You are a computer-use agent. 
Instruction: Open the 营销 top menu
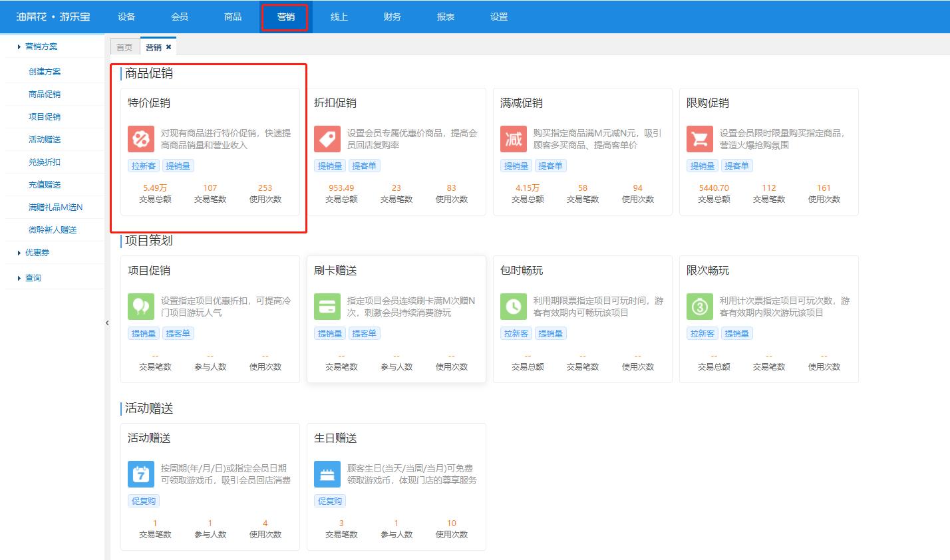click(286, 17)
